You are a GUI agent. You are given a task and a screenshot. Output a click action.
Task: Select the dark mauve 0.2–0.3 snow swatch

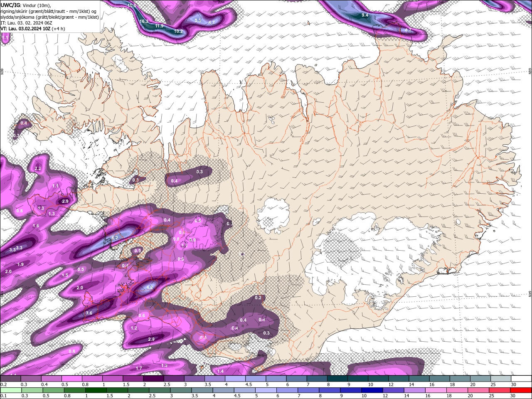(11, 379)
